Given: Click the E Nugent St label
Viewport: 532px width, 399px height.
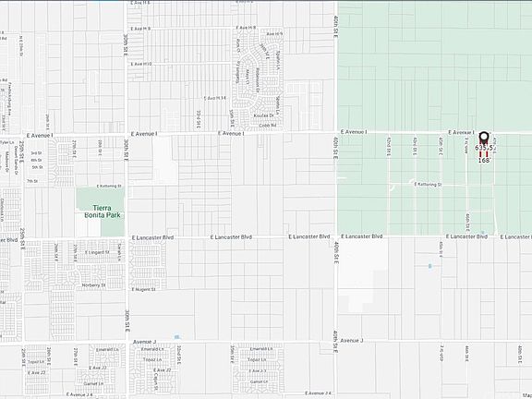Looking at the screenshot, I should click(x=143, y=289).
